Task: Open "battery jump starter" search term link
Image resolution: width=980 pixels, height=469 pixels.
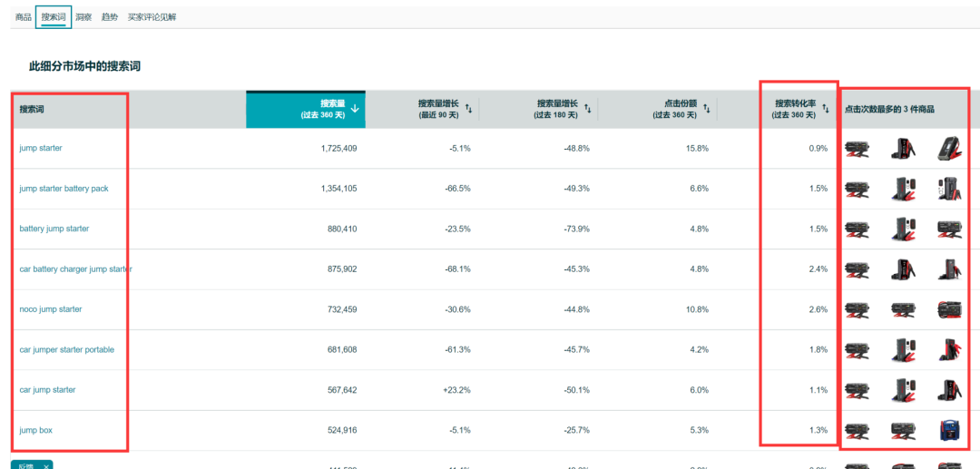Action: 54,229
